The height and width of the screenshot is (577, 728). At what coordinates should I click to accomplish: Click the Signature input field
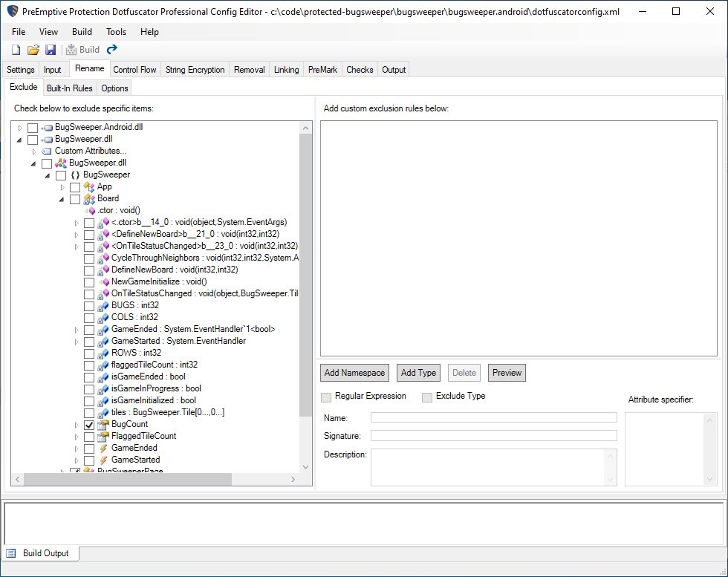[x=493, y=435]
